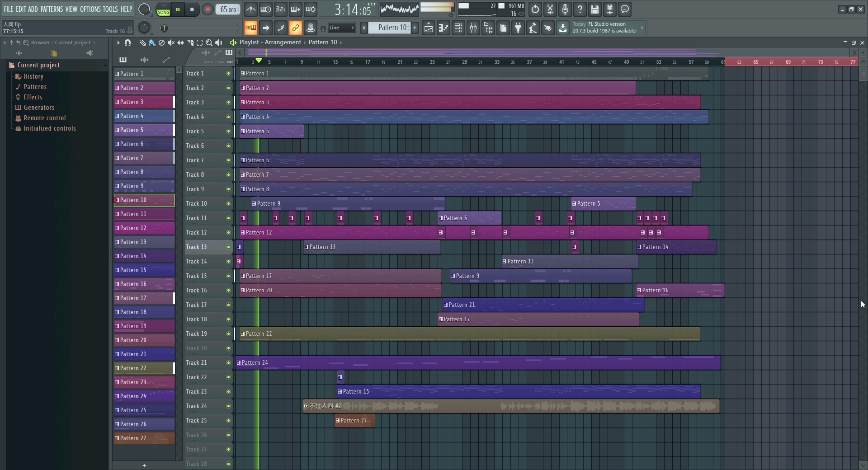Set tempo in the 65.000 field
This screenshot has height=470, width=868.
(228, 9)
